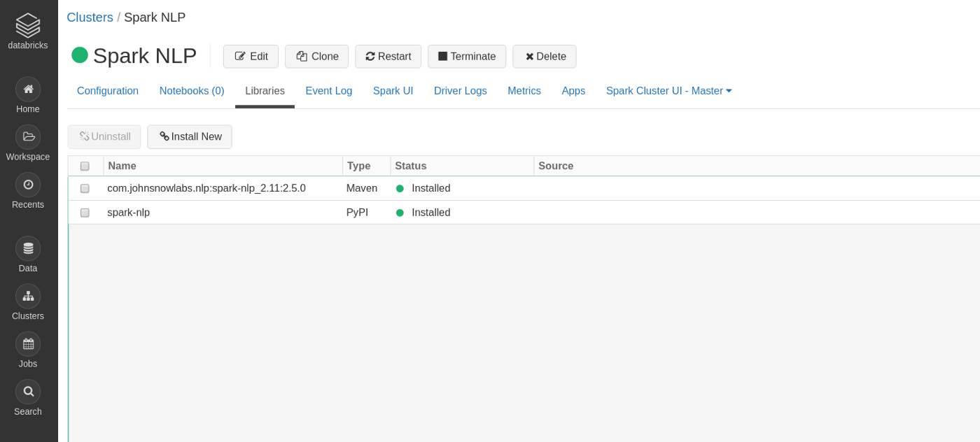The height and width of the screenshot is (442, 980).
Task: Open the Data database icon
Action: coord(28,248)
